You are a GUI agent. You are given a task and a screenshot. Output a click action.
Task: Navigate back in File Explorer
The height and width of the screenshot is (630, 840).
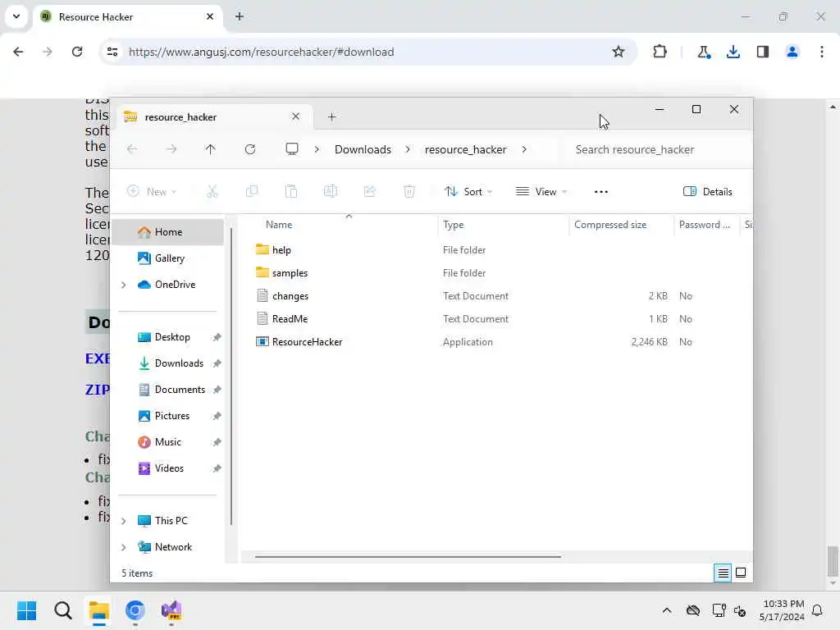[x=132, y=149]
